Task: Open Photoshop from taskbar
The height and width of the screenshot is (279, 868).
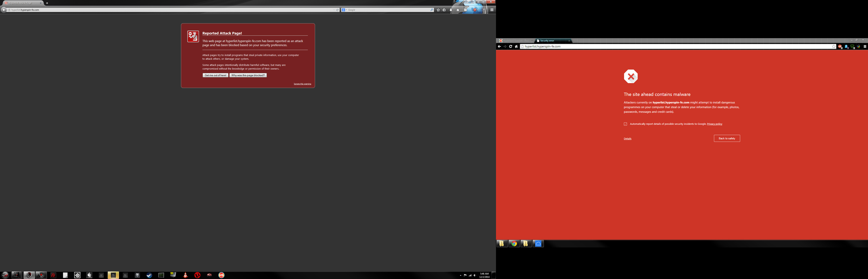Action: point(113,275)
